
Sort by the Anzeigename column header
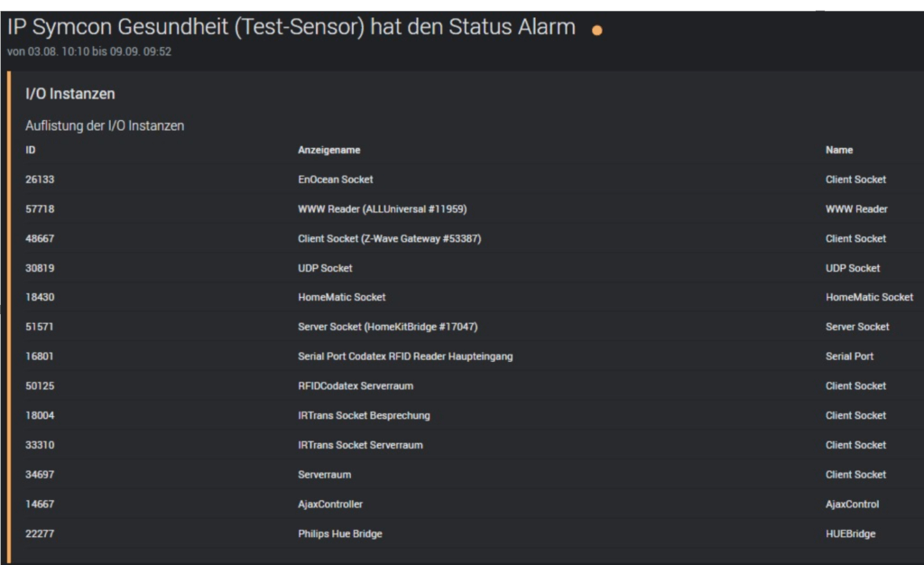(x=328, y=150)
